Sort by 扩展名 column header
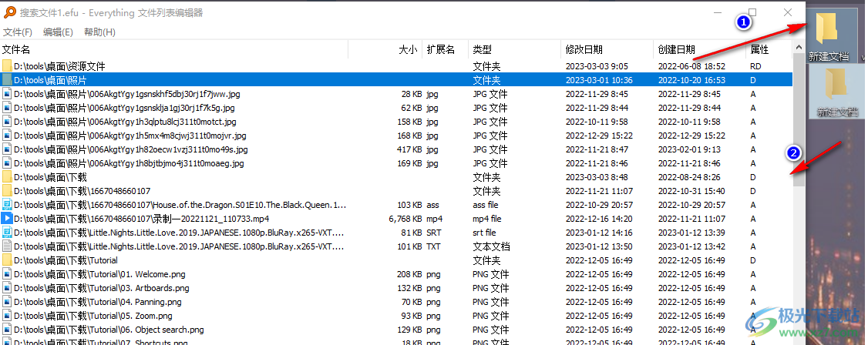The height and width of the screenshot is (345, 868). (445, 49)
